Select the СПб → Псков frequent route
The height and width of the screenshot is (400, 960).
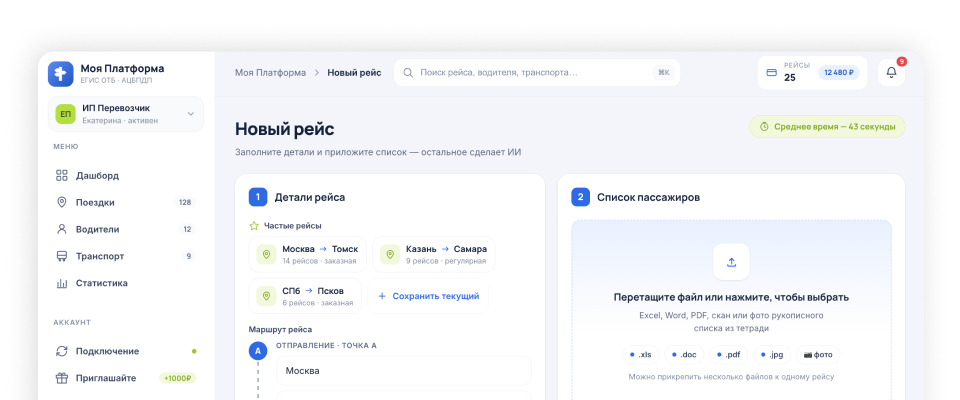[x=305, y=296]
